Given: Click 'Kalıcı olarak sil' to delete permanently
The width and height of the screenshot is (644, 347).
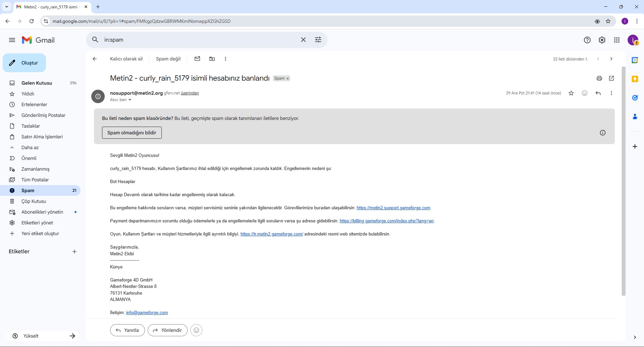Looking at the screenshot, I should 126,59.
